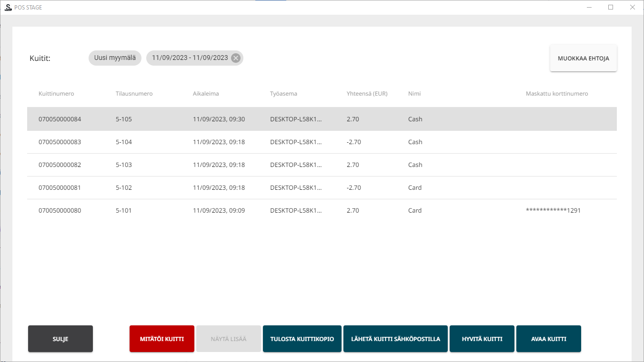Sort by Yhteensä (EUR) column header

367,94
